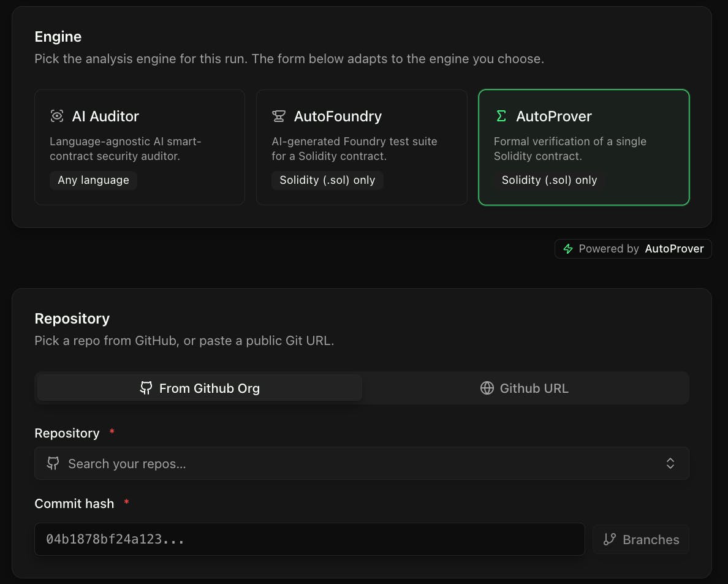728x584 pixels.
Task: Click the up-down chevron in repository selector
Action: 670,463
